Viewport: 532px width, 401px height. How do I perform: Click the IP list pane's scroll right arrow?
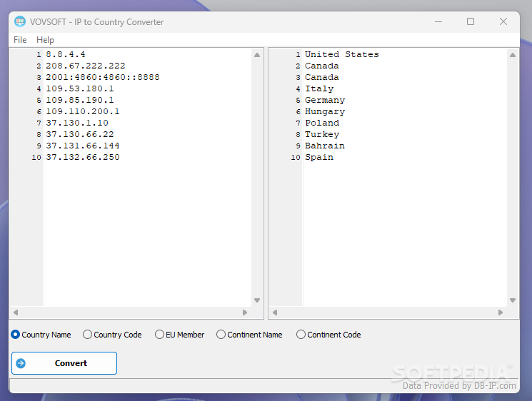tap(245, 313)
